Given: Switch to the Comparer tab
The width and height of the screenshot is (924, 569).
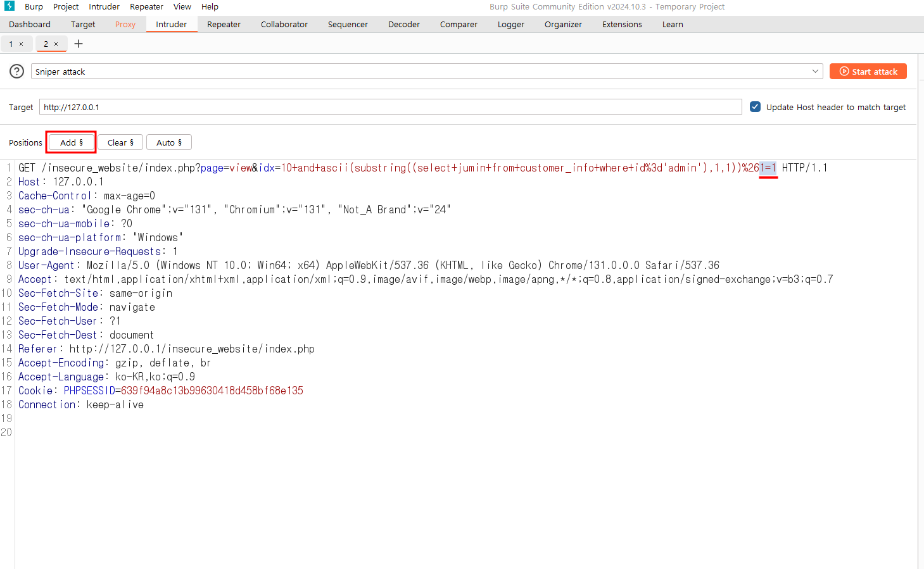Looking at the screenshot, I should [x=459, y=25].
